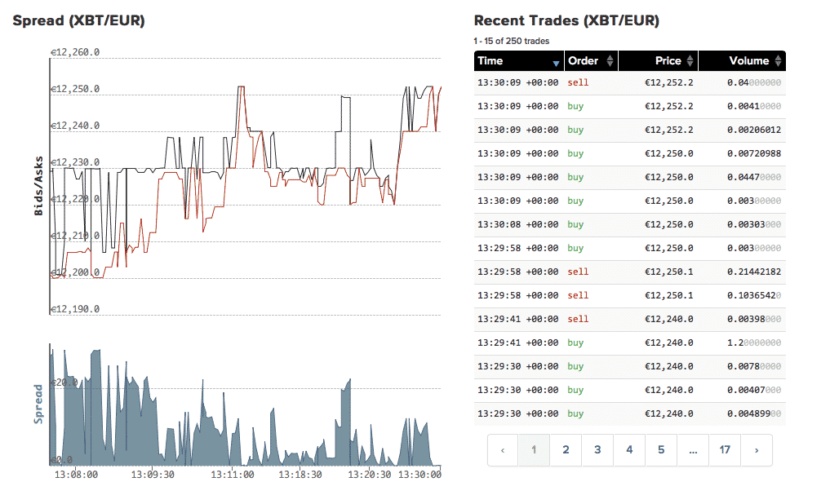Click the sort arrows icon next to Price
The height and width of the screenshot is (504, 830).
click(690, 61)
